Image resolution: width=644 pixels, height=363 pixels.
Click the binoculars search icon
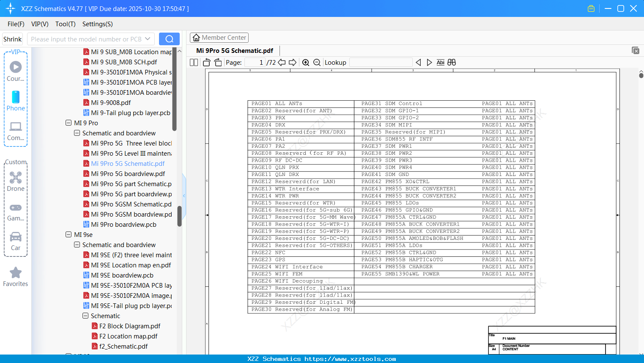click(452, 63)
